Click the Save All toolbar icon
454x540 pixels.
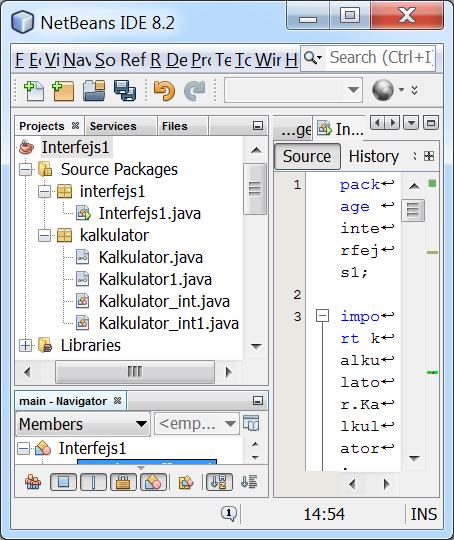[125, 91]
